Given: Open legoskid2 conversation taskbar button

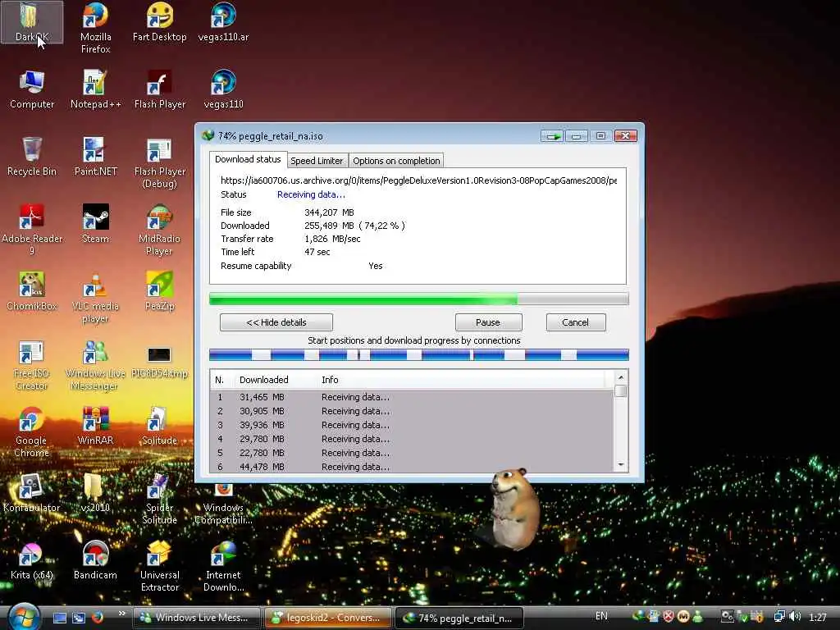Looking at the screenshot, I should [x=327, y=618].
